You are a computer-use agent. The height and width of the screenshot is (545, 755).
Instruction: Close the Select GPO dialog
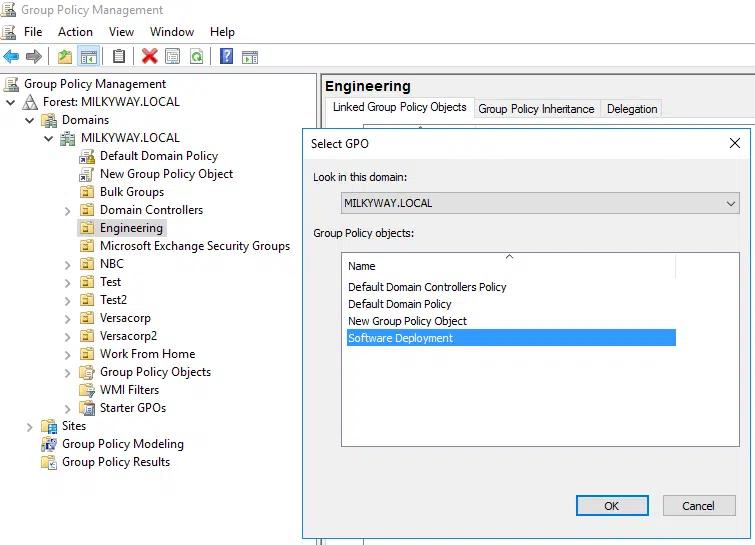coord(734,143)
